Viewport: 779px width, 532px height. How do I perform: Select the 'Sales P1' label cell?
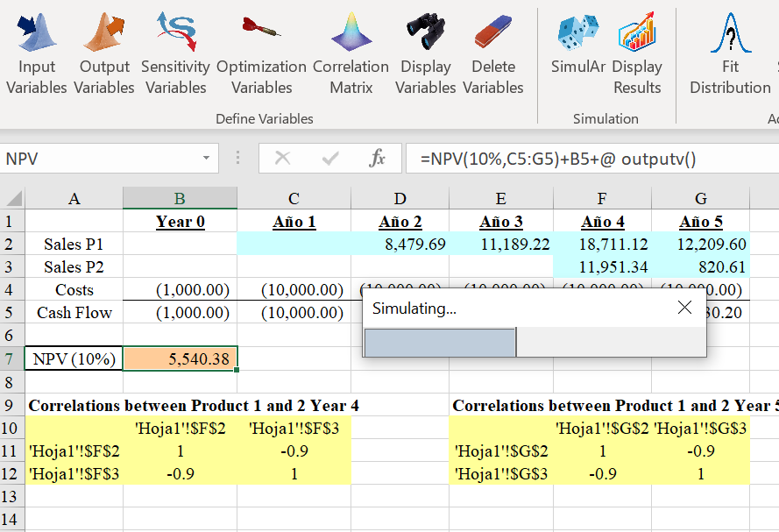pos(74,244)
